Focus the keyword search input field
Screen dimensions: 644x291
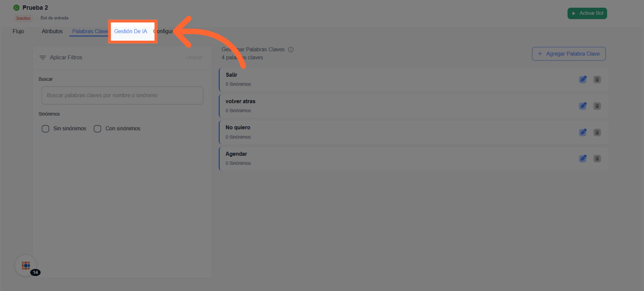pos(122,95)
